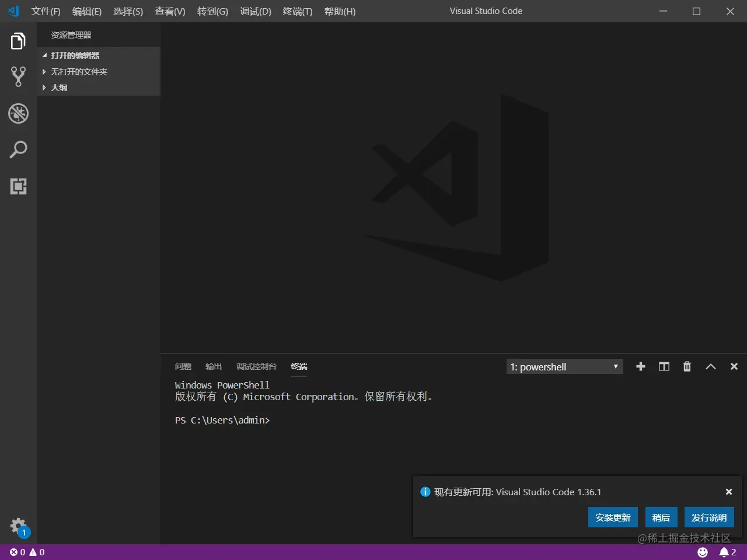Maximize the panel with up chevron

point(710,366)
